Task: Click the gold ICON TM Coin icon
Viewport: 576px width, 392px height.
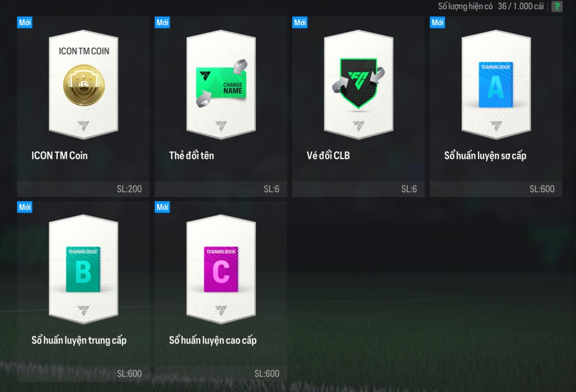Action: (x=84, y=85)
